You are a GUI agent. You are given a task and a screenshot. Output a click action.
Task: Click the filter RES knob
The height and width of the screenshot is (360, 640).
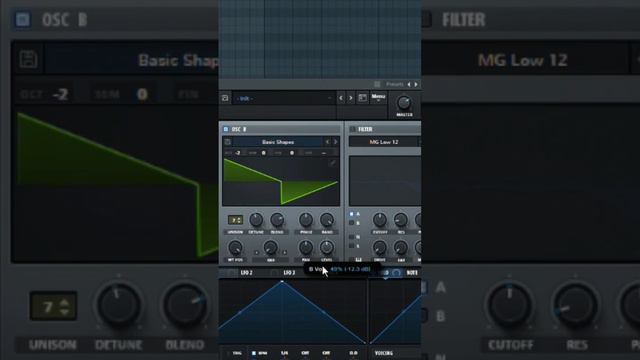point(401,220)
